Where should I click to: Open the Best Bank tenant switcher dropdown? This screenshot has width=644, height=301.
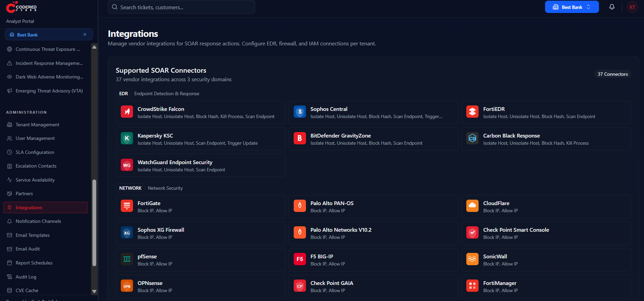click(572, 7)
